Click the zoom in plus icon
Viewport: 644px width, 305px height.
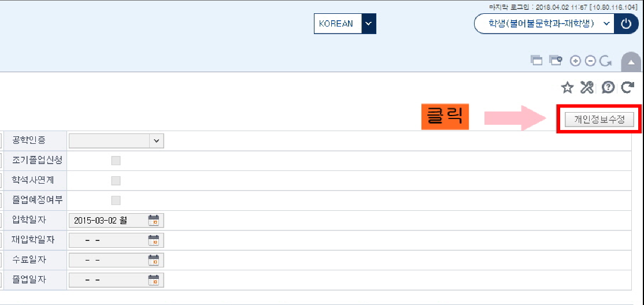pyautogui.click(x=576, y=61)
